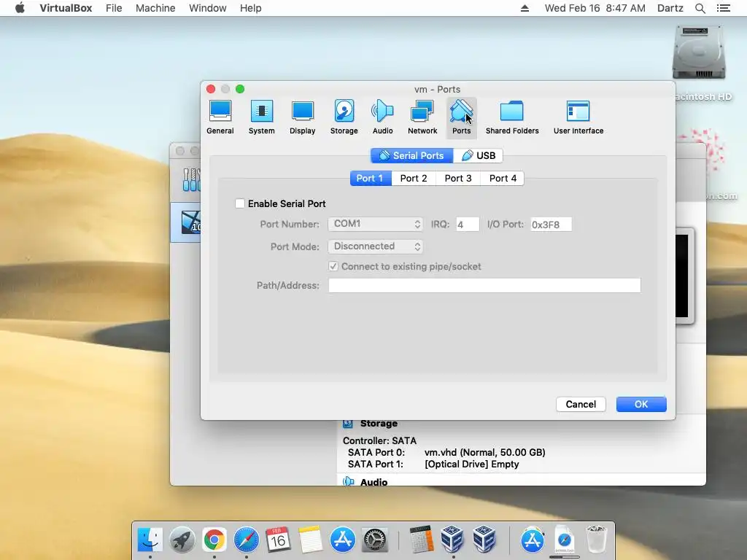Open Safari from the dock

[247, 540]
